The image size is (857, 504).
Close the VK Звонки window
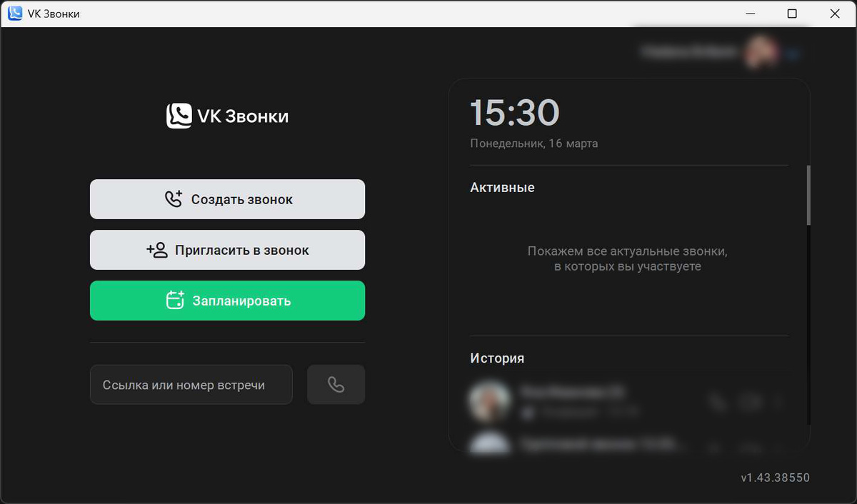834,14
